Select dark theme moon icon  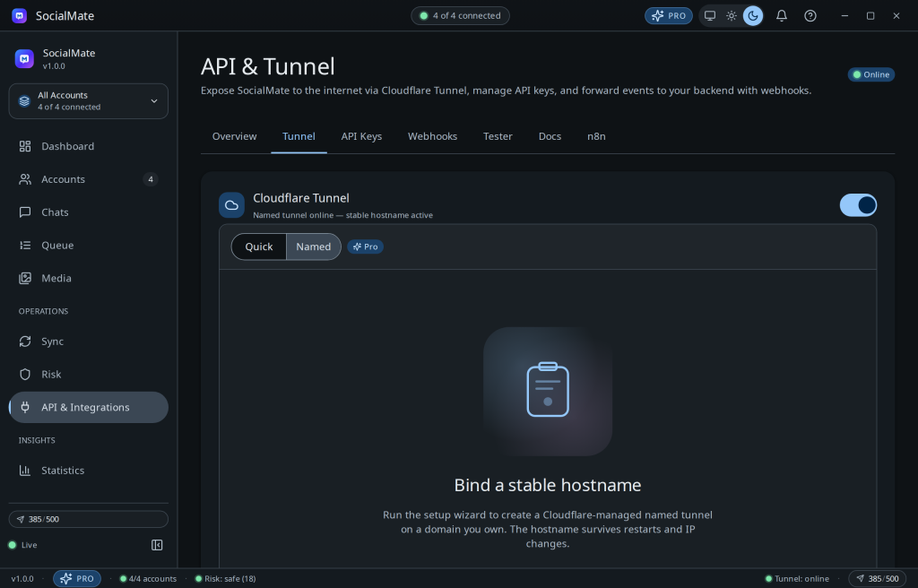(753, 16)
